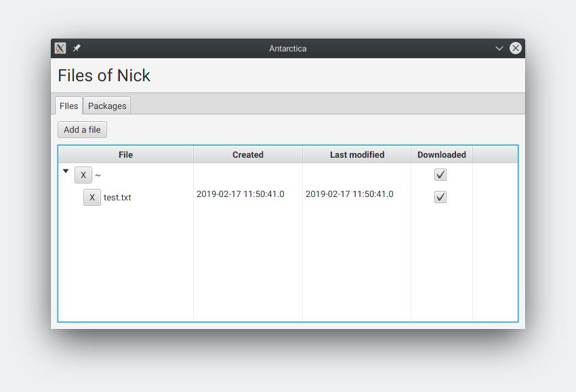Click the Files of Nick heading

coord(104,76)
